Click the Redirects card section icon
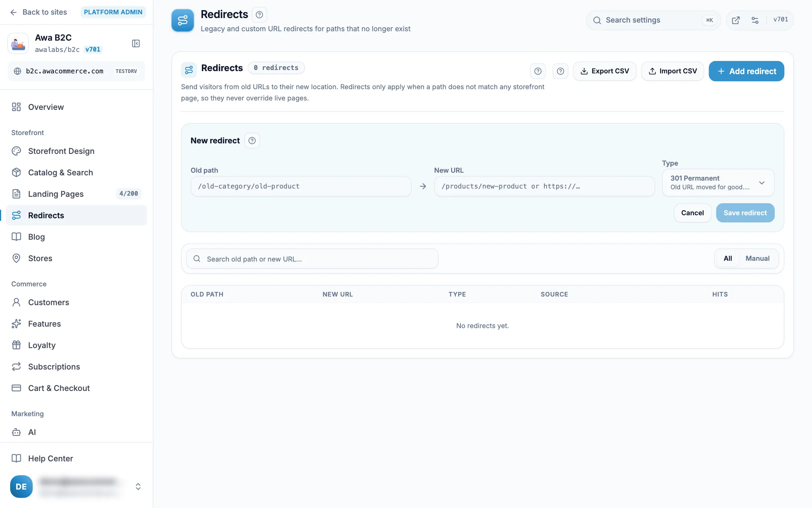 189,70
